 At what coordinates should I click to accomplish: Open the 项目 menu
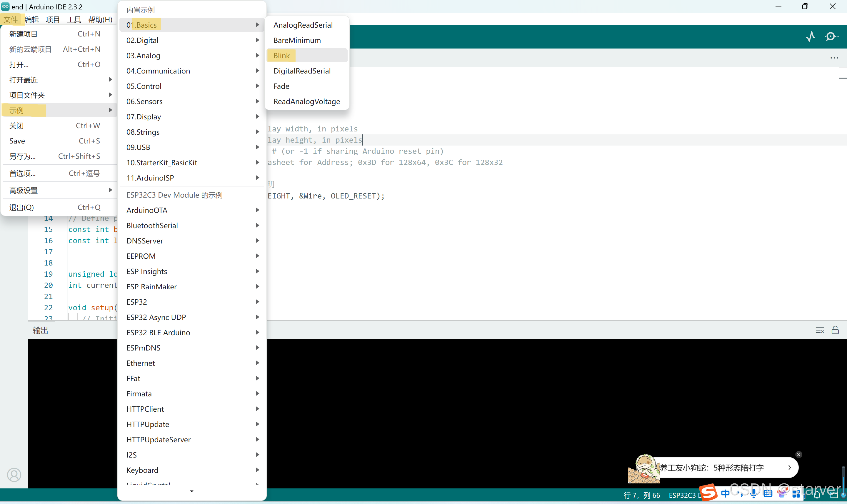coord(53,19)
